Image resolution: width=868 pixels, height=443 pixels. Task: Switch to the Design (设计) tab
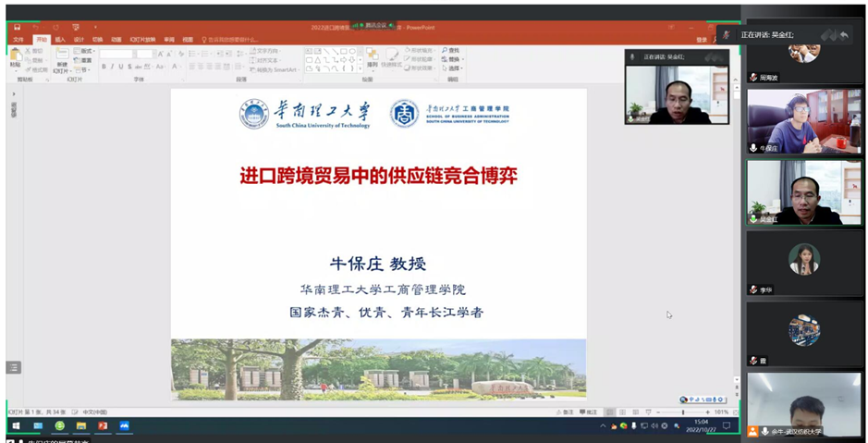[x=79, y=40]
